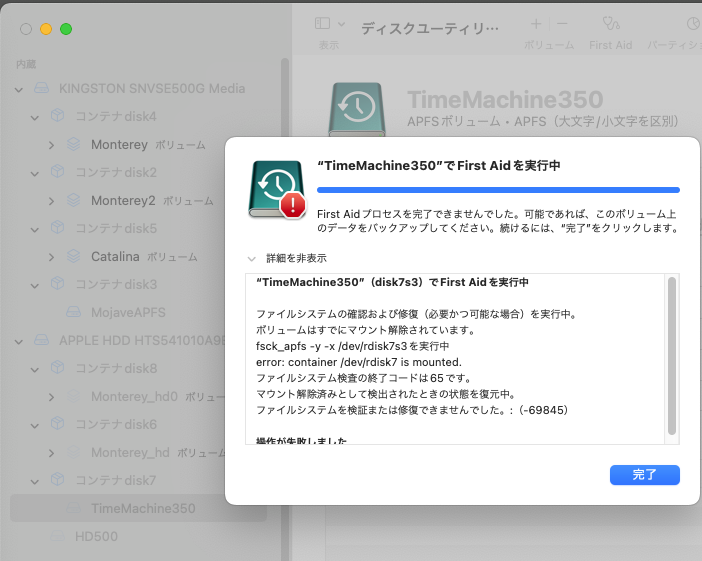Click the green zoom window button
This screenshot has height=561, width=702.
point(66,29)
